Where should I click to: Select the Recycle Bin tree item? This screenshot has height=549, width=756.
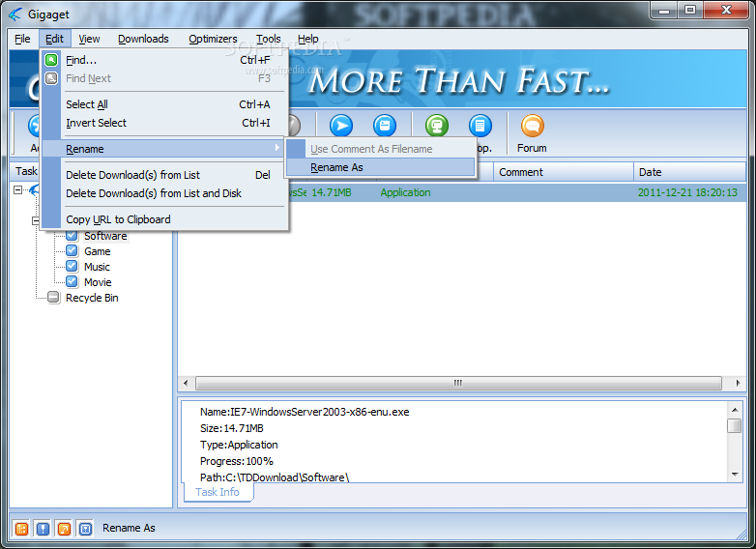pos(92,298)
